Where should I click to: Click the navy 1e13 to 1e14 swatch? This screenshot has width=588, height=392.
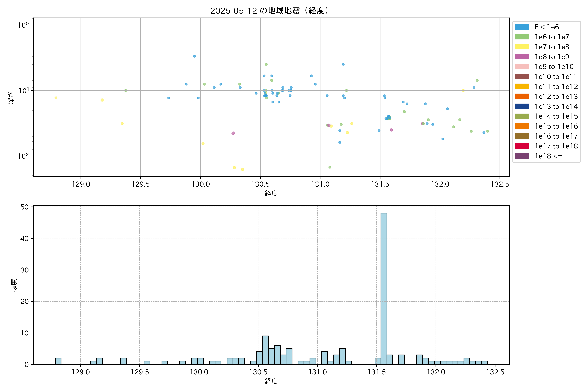pyautogui.click(x=522, y=106)
